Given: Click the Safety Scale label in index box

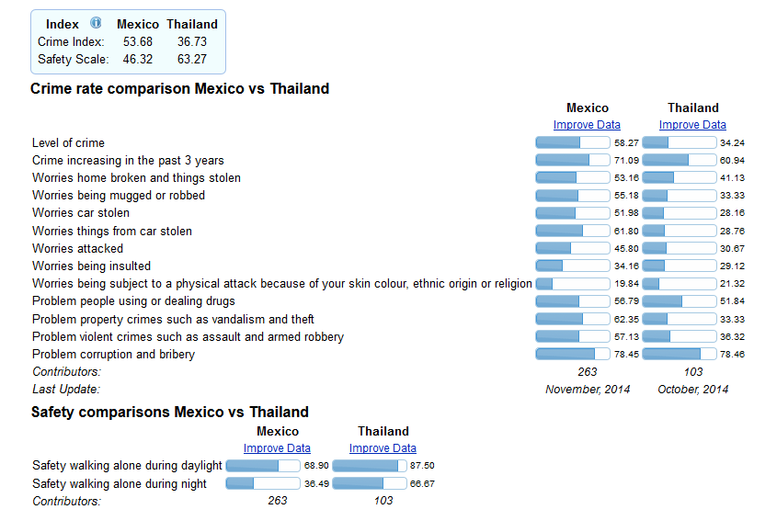Looking at the screenshot, I should (73, 60).
